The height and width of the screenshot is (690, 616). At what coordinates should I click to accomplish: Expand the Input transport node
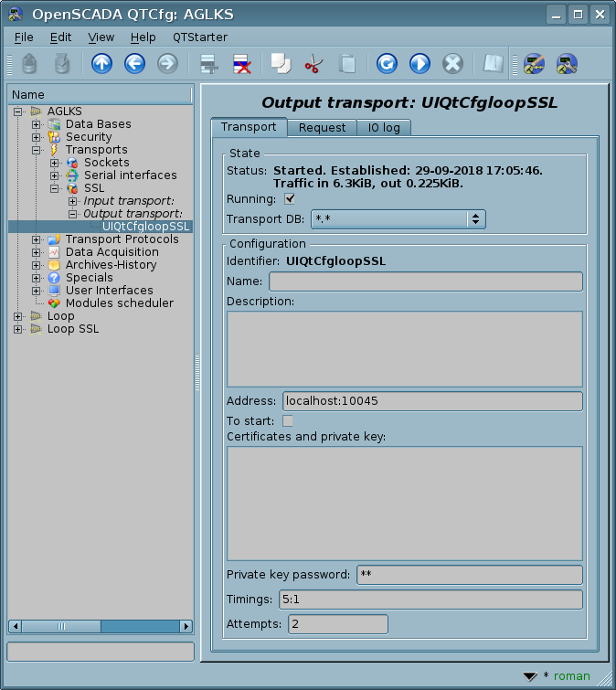[72, 202]
